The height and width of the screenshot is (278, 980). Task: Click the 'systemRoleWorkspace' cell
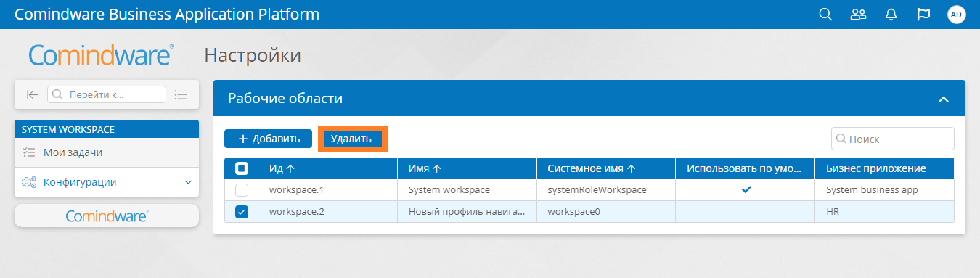coord(606,190)
